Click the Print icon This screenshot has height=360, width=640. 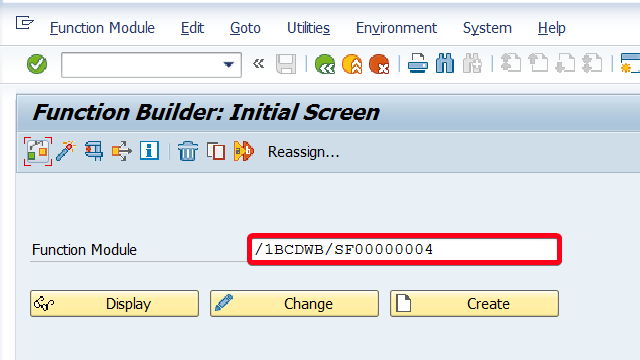[x=418, y=64]
